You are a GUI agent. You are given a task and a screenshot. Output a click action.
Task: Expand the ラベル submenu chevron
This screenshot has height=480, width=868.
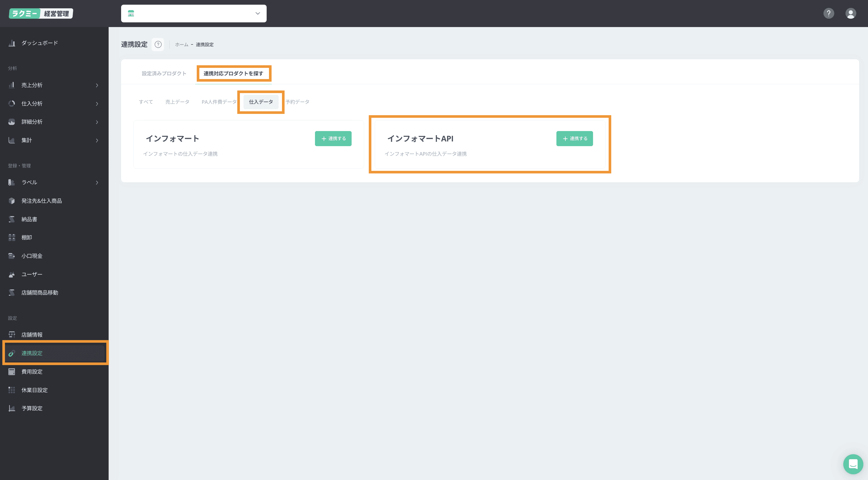[x=97, y=183]
